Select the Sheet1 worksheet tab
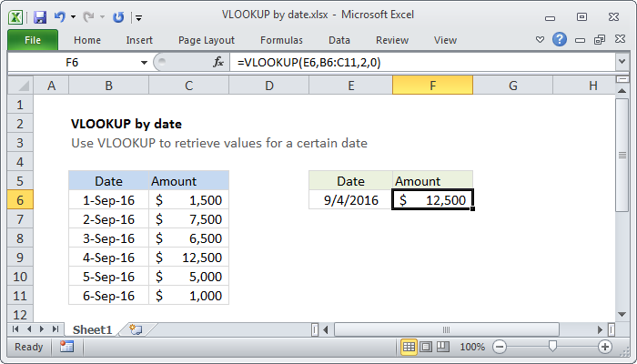Screen dimensions: 637x364 point(92,329)
